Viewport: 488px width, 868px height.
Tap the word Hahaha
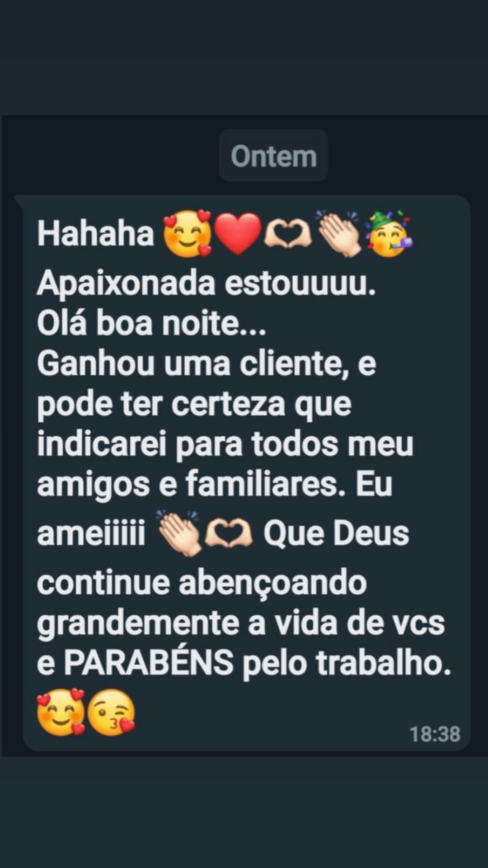96,234
